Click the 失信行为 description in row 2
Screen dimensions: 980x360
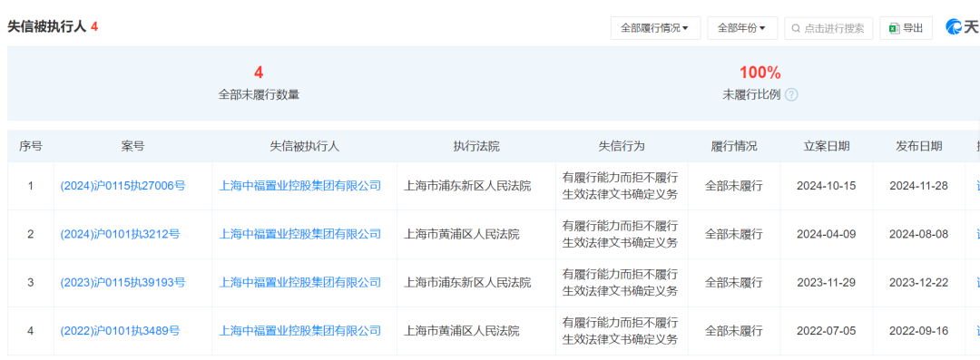tap(621, 234)
